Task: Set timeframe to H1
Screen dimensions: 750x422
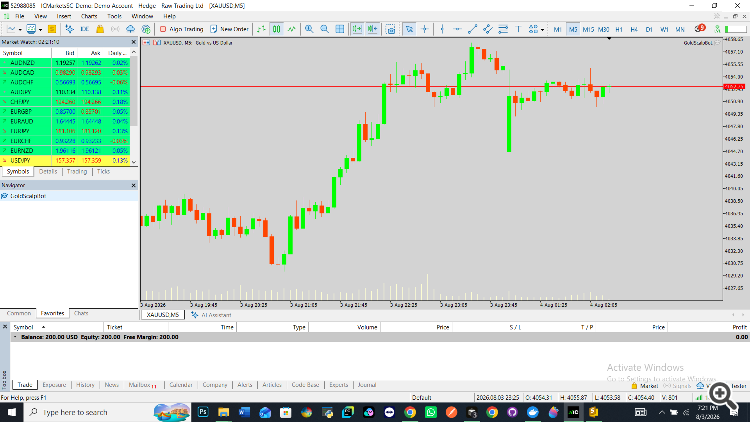Action: click(x=619, y=29)
